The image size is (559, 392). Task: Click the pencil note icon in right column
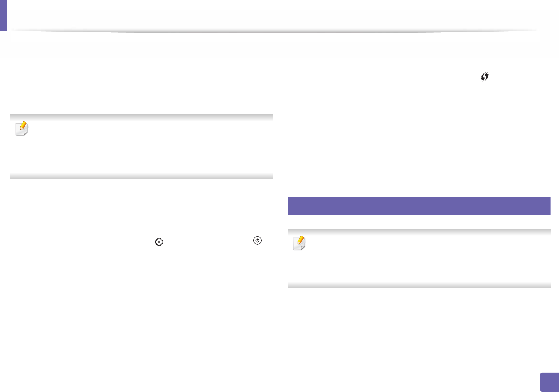299,243
